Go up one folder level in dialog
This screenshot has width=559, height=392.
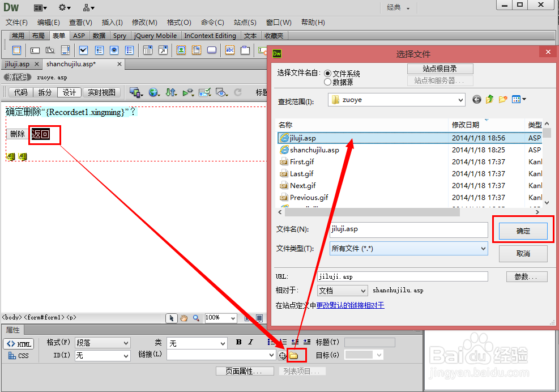point(489,100)
